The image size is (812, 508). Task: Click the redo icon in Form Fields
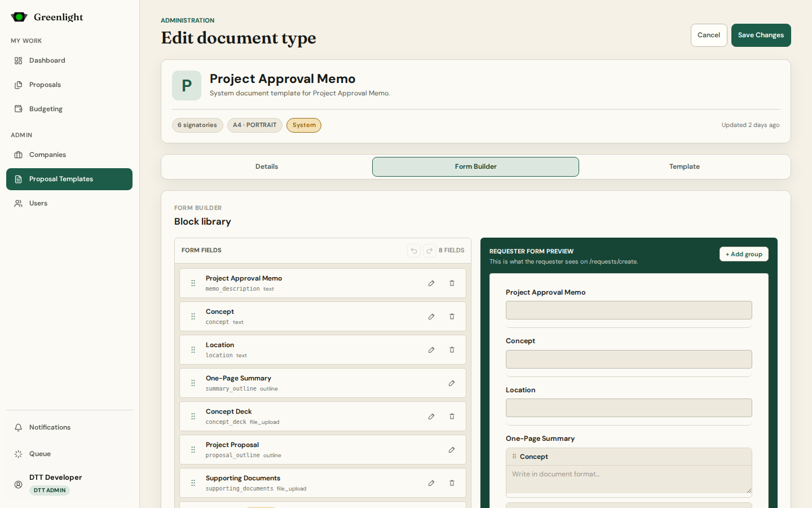coord(430,251)
